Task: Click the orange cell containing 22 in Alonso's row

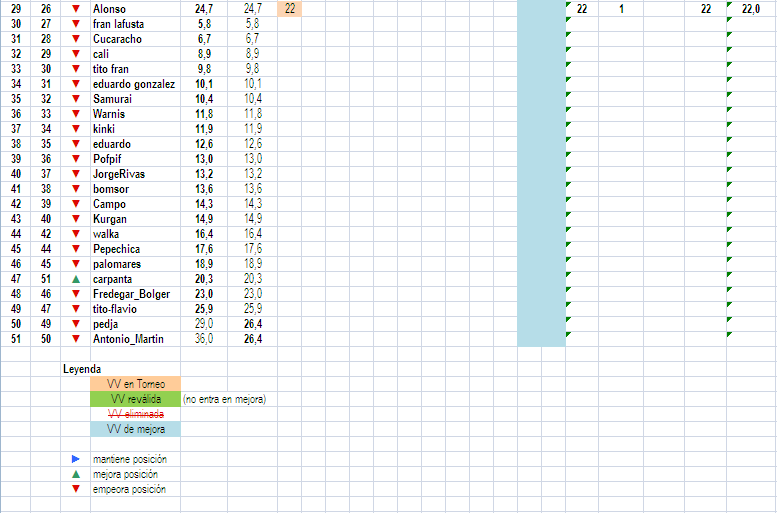Action: click(289, 9)
